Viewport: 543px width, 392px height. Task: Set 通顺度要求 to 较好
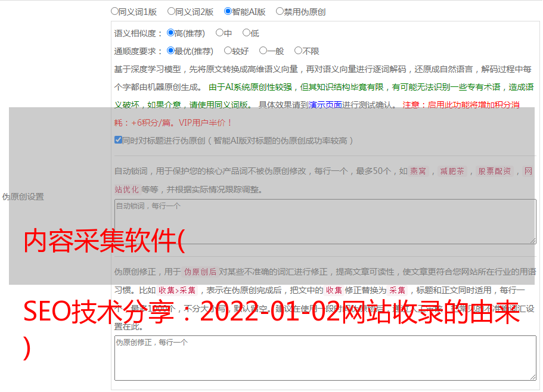click(228, 51)
